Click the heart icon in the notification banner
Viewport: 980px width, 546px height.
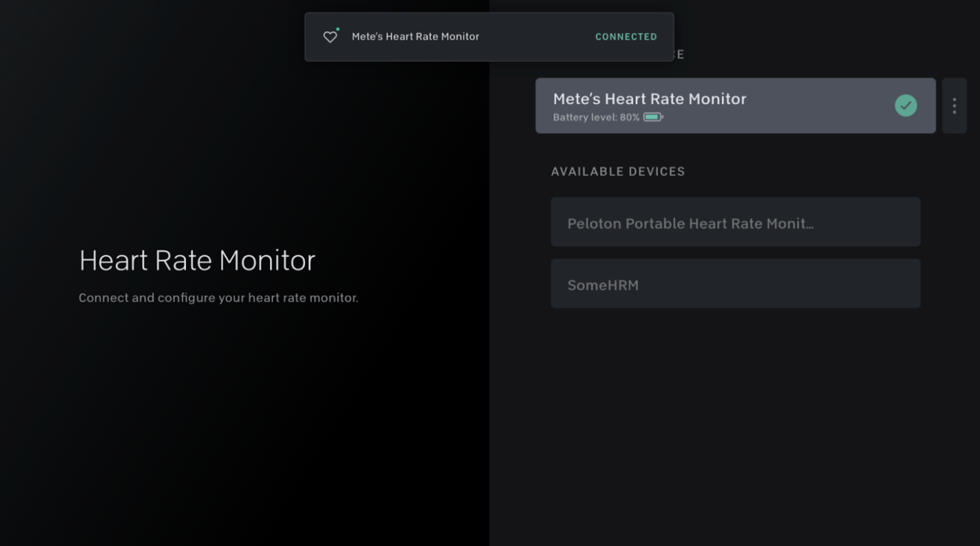[330, 37]
